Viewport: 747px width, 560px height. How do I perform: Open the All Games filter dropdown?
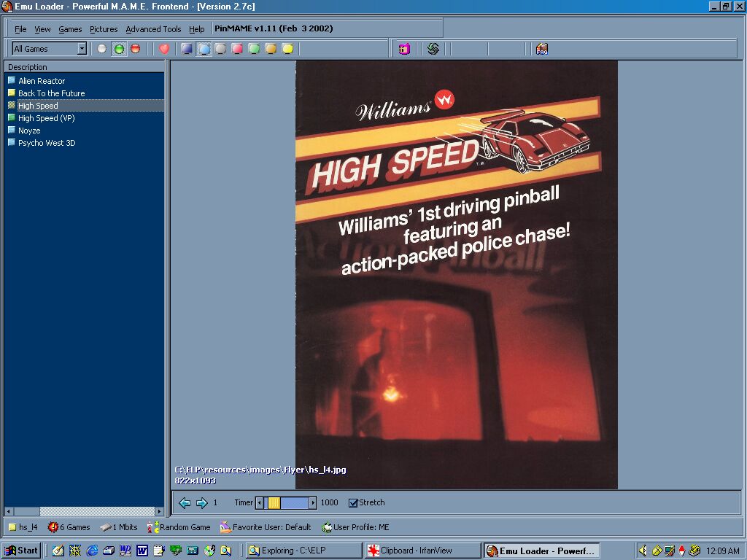[x=82, y=49]
